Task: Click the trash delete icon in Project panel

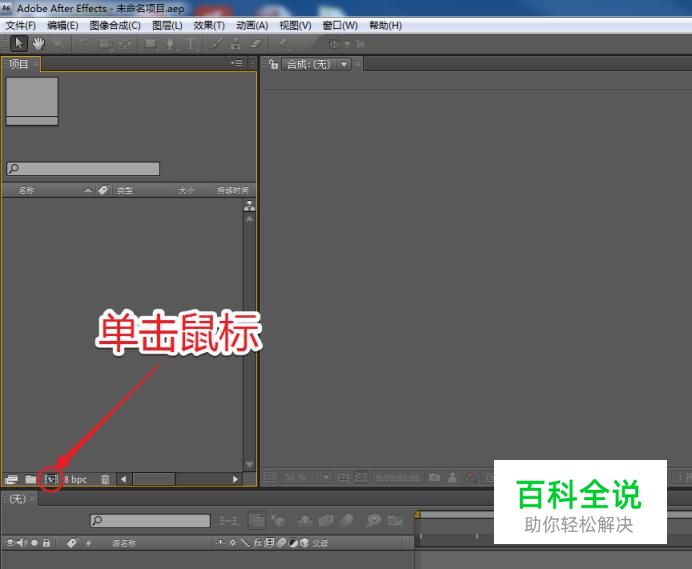Action: point(105,479)
